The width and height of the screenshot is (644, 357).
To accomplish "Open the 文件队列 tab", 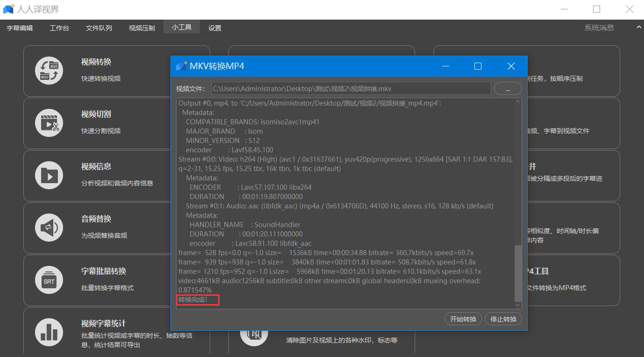I will (x=99, y=28).
